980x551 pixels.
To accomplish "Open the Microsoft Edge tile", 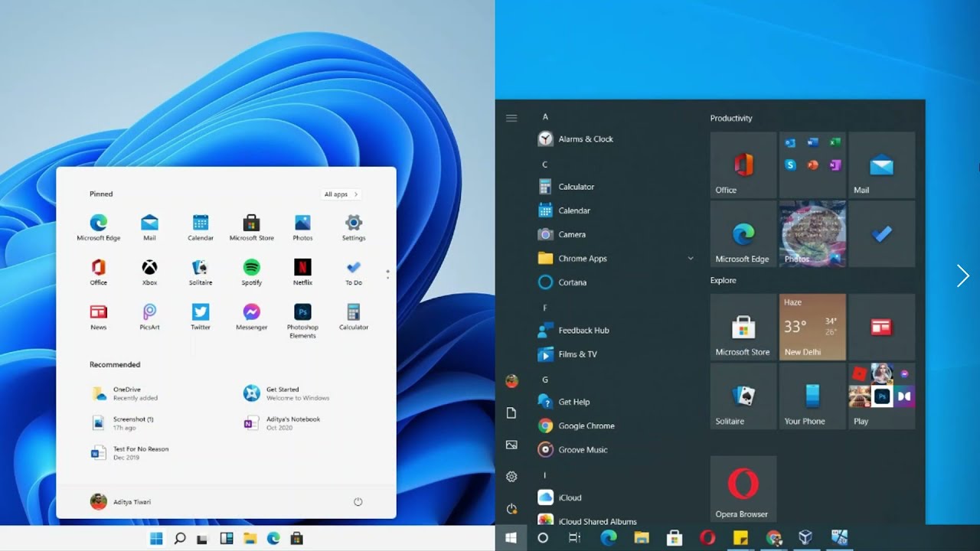I will 743,234.
